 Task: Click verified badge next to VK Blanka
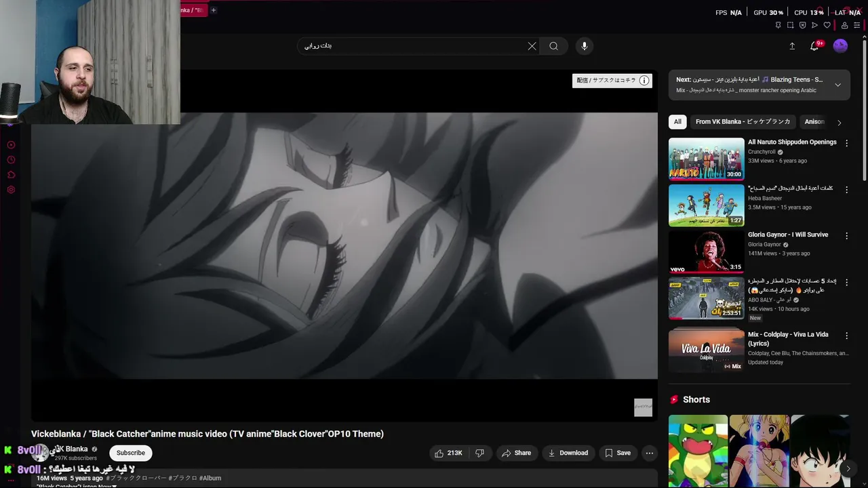[x=94, y=449]
